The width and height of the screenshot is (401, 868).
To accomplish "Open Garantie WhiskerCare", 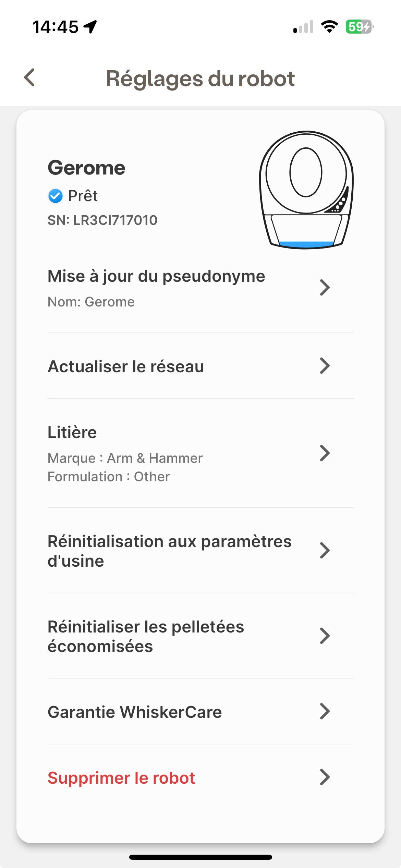I will pyautogui.click(x=135, y=712).
